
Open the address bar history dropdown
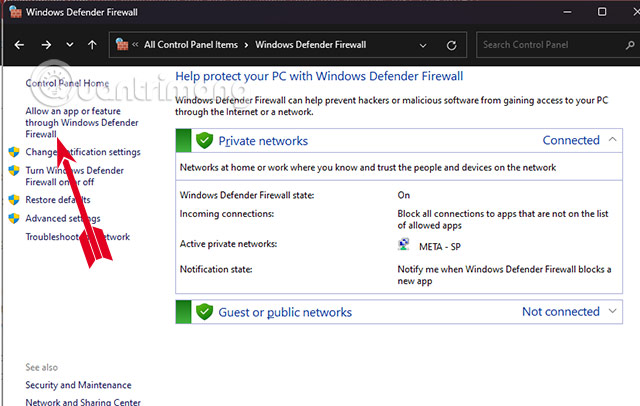point(423,45)
